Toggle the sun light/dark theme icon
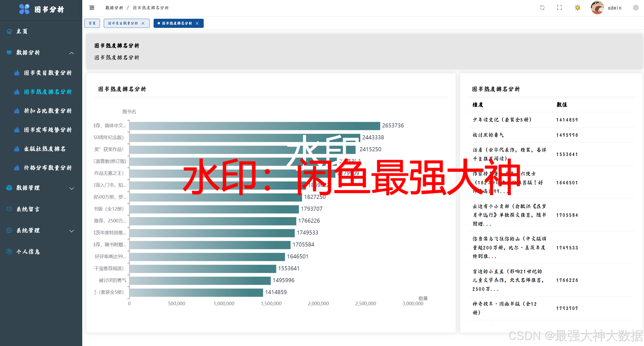 tap(577, 8)
